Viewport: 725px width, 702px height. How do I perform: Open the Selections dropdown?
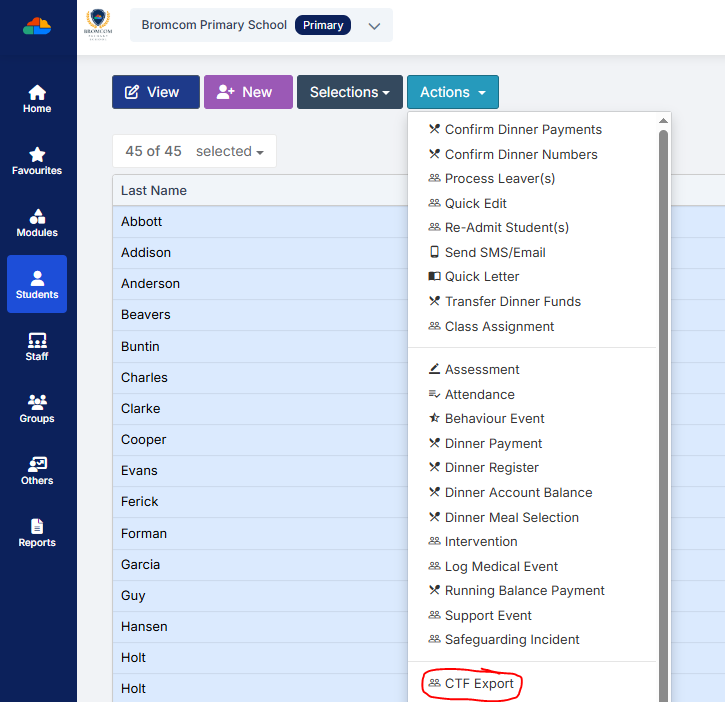349,92
